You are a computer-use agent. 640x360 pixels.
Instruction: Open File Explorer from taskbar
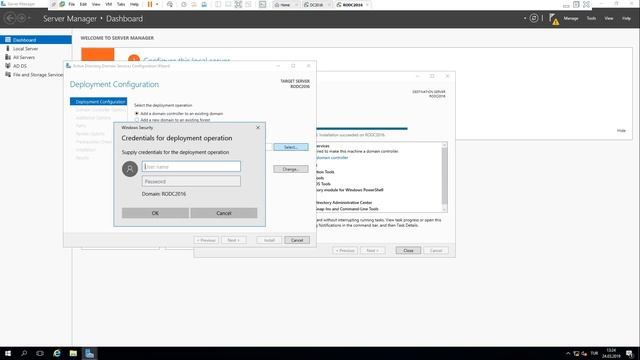point(73,353)
